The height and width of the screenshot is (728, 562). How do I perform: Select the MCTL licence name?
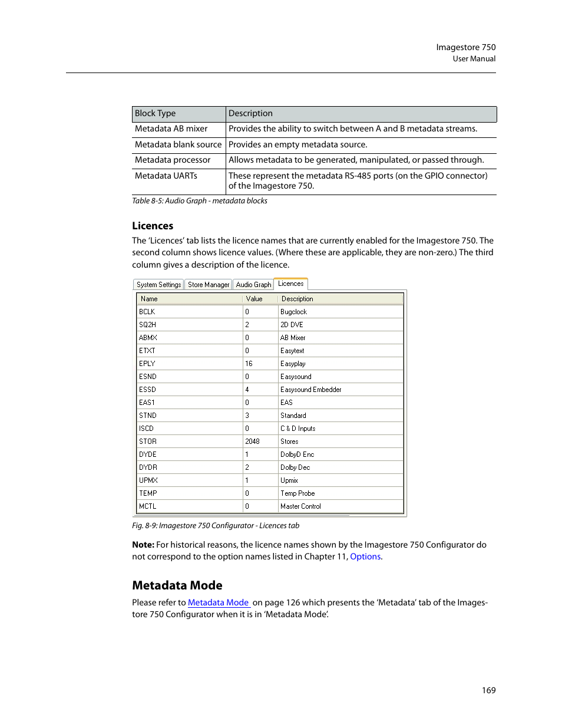pos(147,506)
